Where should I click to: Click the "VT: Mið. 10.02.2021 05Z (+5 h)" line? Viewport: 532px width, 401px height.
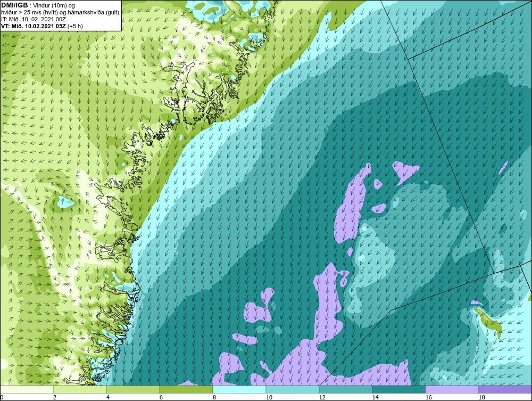click(42, 26)
